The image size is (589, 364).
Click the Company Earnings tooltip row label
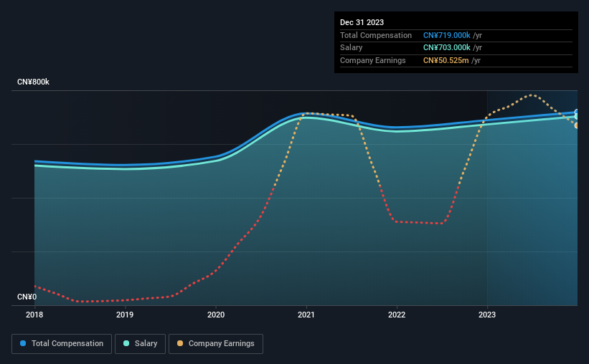pos(372,60)
